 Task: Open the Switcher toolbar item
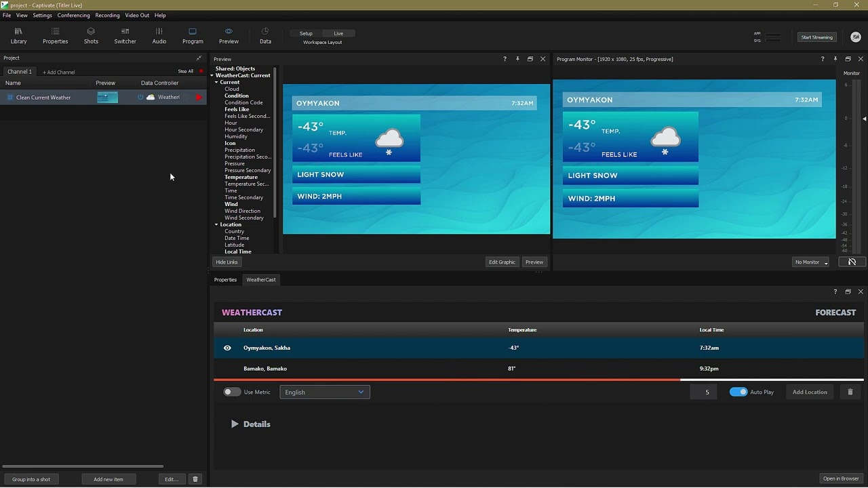(x=125, y=36)
